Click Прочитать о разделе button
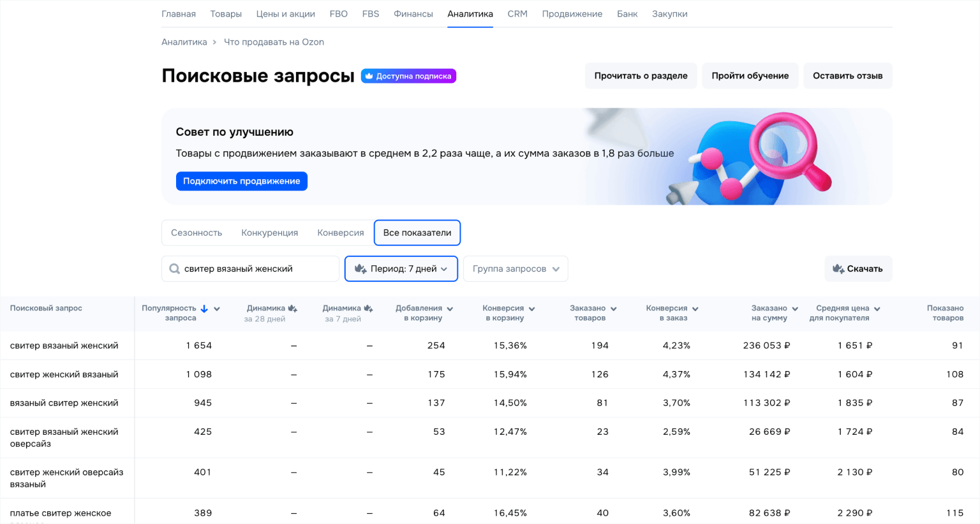This screenshot has height=524, width=980. coord(641,76)
